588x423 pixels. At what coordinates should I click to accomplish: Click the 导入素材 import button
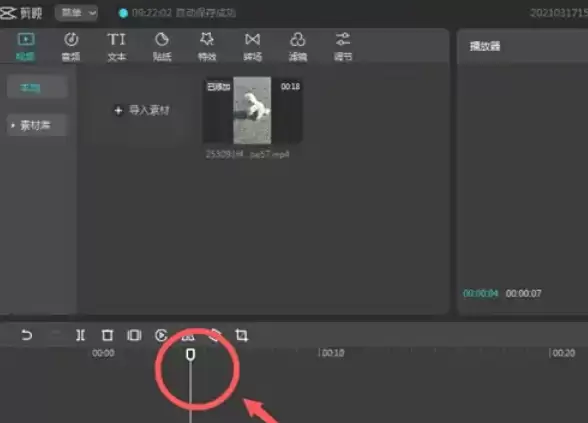tap(142, 110)
